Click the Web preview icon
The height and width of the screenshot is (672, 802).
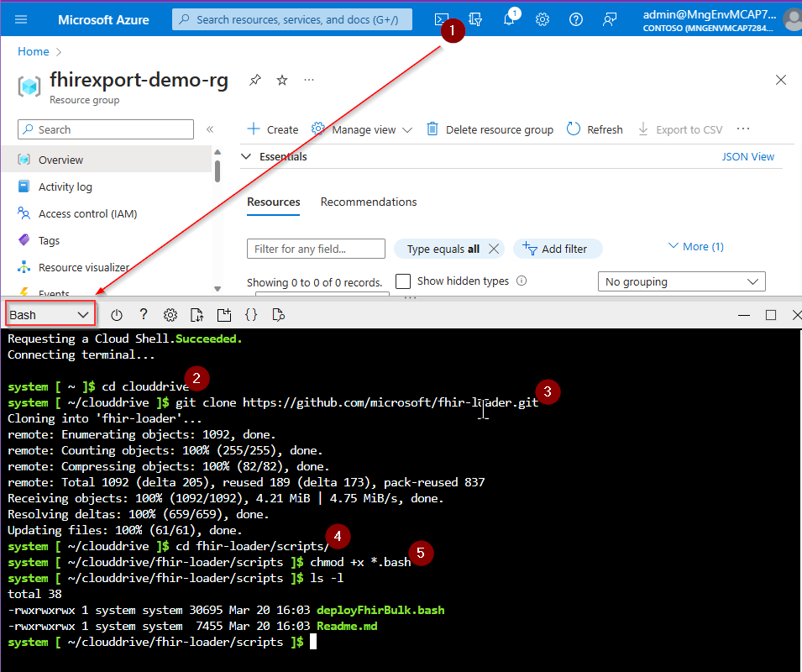click(x=278, y=315)
